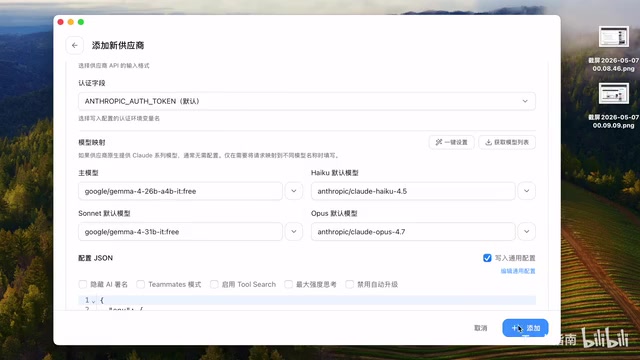This screenshot has height=360, width=640.
Task: Select desktop screenshot file 00.08.46.png
Action: point(613,49)
